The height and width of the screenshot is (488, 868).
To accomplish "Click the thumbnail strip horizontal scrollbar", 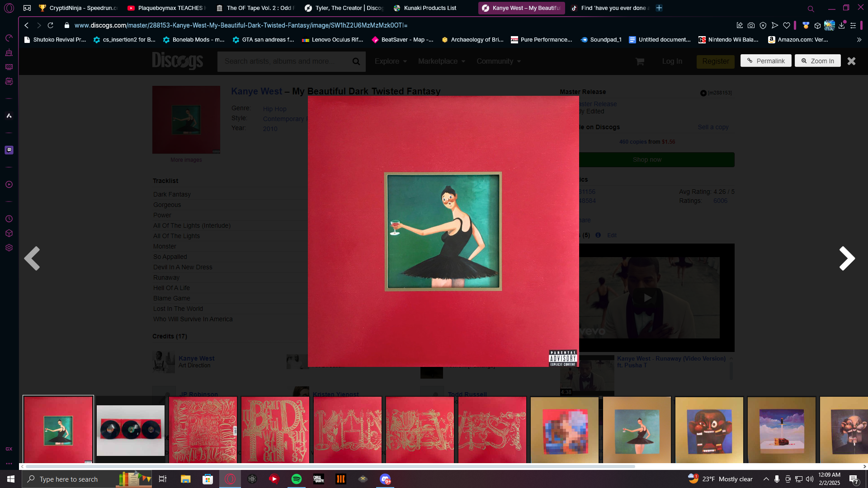I will 330,466.
